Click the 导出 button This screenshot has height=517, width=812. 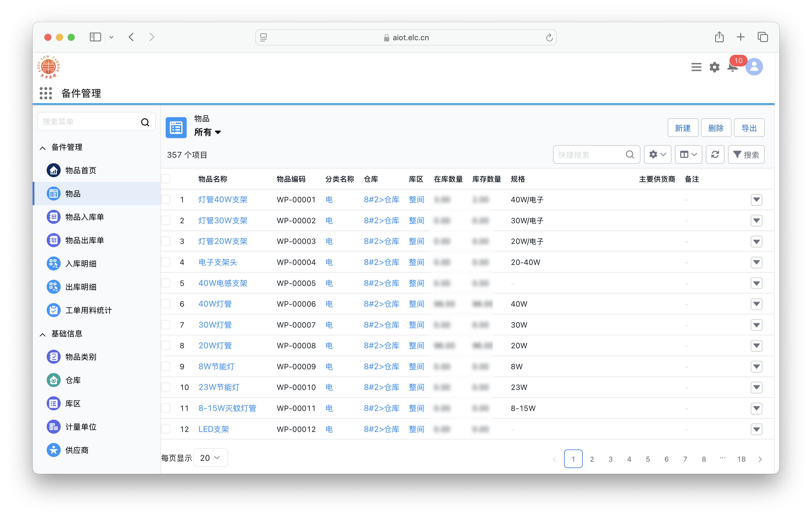point(749,128)
